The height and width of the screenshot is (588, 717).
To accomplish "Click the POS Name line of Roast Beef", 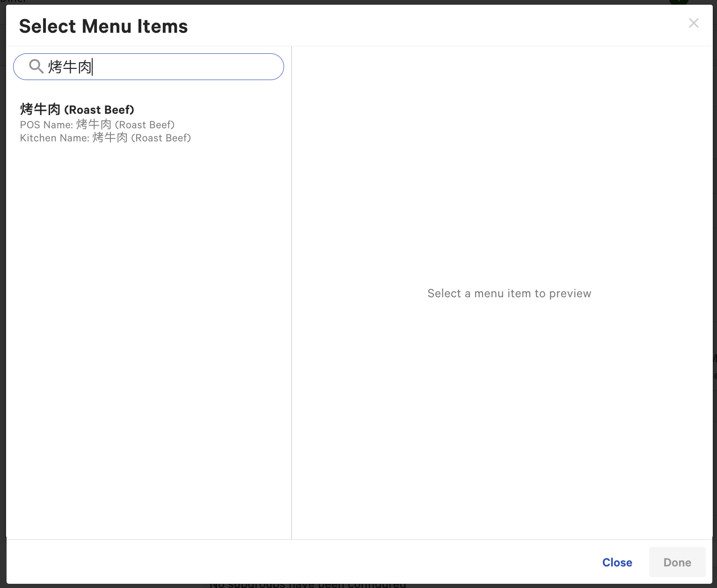I will (x=97, y=125).
